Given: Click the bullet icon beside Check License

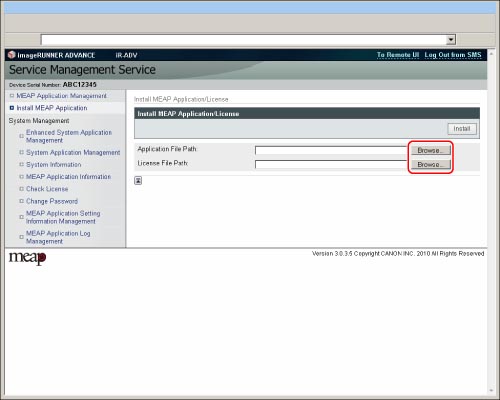Looking at the screenshot, I should point(21,189).
